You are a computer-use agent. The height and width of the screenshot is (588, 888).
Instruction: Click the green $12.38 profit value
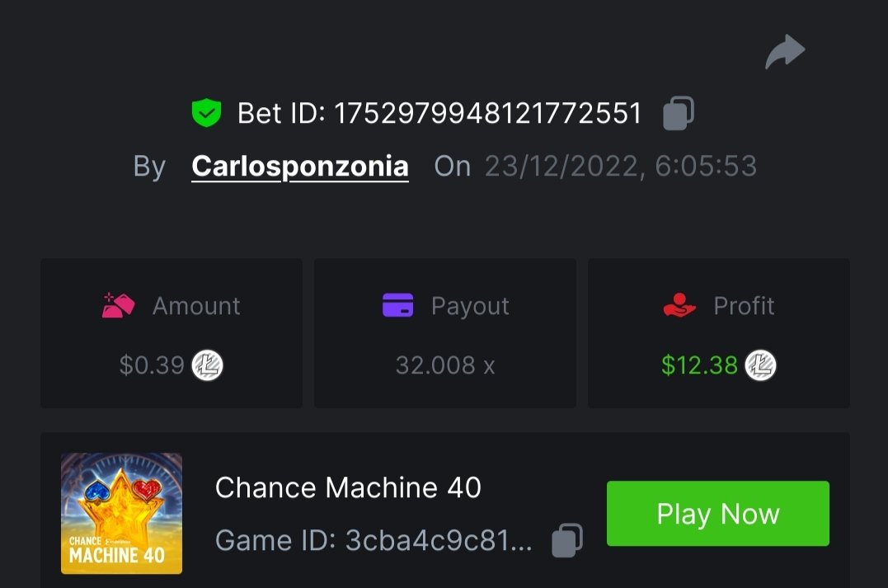tap(699, 365)
